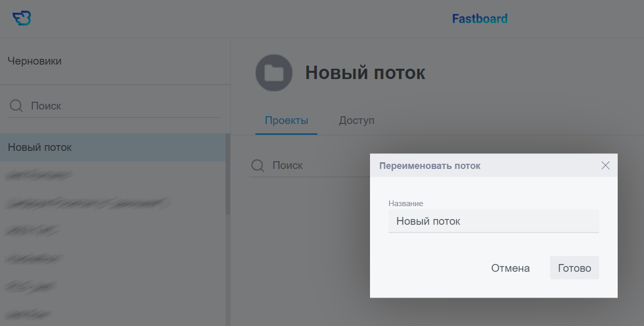
Task: Switch to the Доступ tab
Action: click(x=356, y=120)
